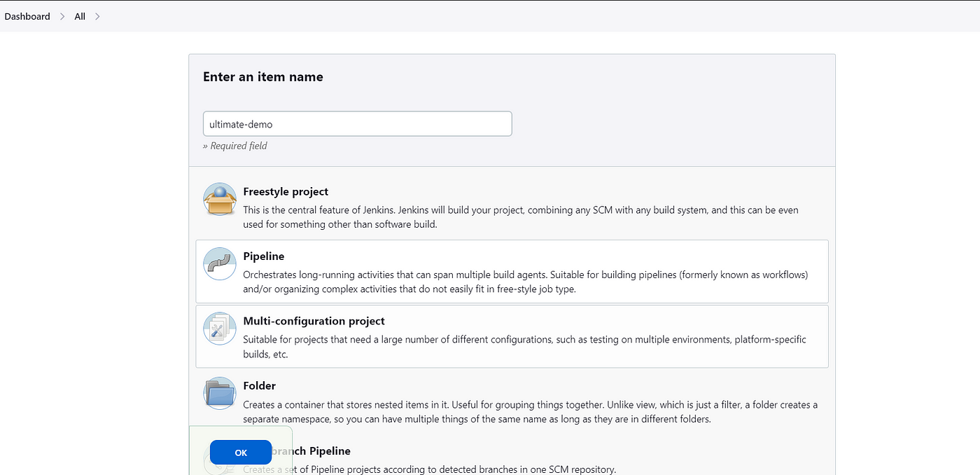Viewport: 980px width, 475px height.
Task: Select the Freestyle project title
Action: pos(286,191)
